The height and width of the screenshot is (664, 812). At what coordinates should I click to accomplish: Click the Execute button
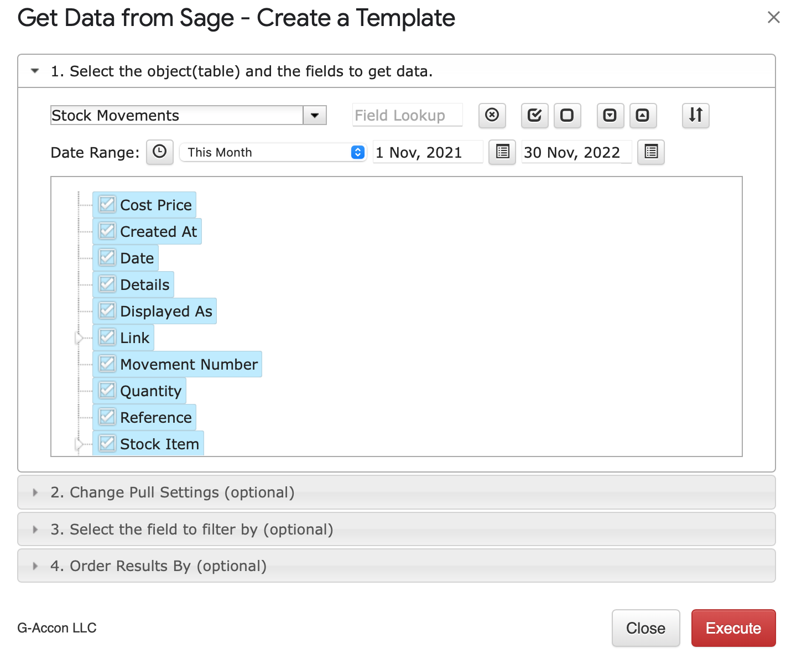(733, 628)
